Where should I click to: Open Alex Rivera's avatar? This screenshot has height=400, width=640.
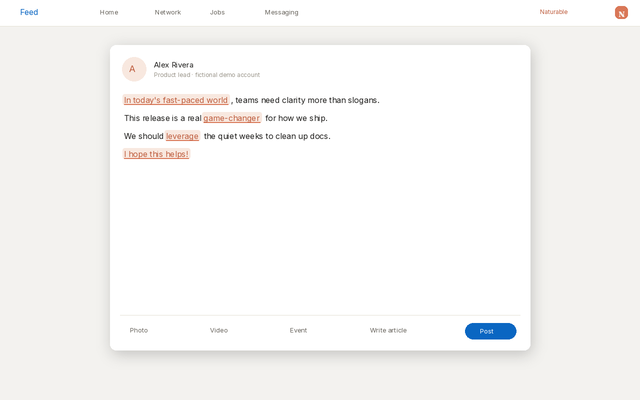pos(134,69)
